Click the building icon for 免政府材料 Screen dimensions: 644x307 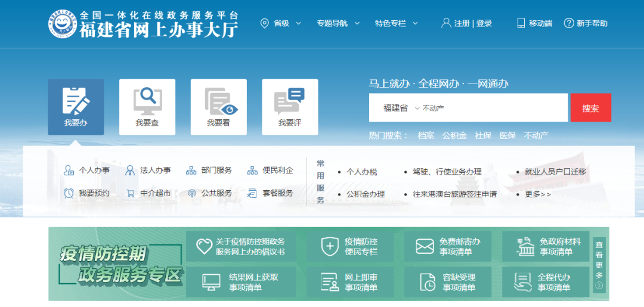[x=525, y=246]
